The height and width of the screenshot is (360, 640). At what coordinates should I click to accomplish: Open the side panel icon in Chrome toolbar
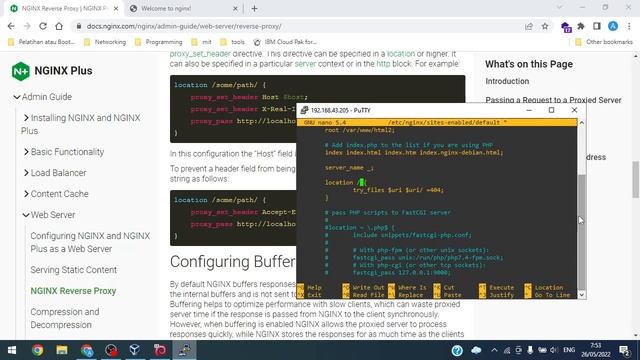pyautogui.click(x=597, y=26)
